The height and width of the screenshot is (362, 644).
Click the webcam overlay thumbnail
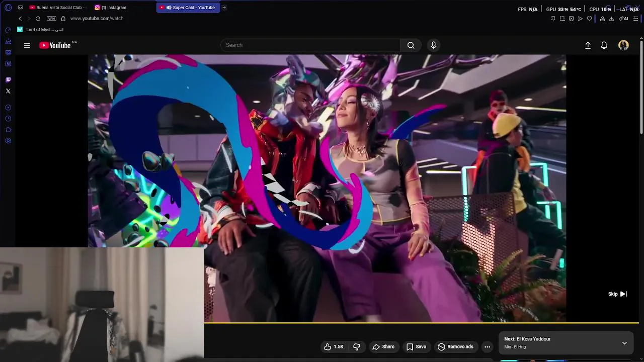tap(102, 305)
